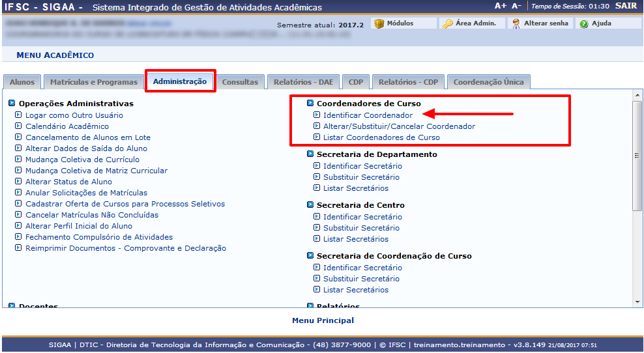Decrease font size with A- button

point(516,6)
